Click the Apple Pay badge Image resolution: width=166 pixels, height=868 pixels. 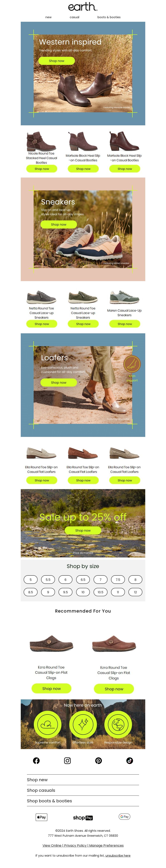click(x=41, y=817)
